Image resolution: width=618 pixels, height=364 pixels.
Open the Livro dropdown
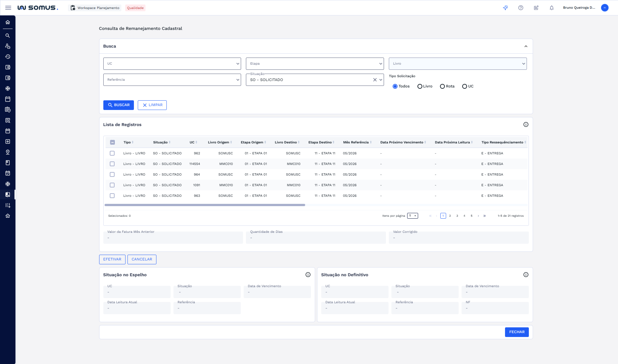click(x=458, y=64)
